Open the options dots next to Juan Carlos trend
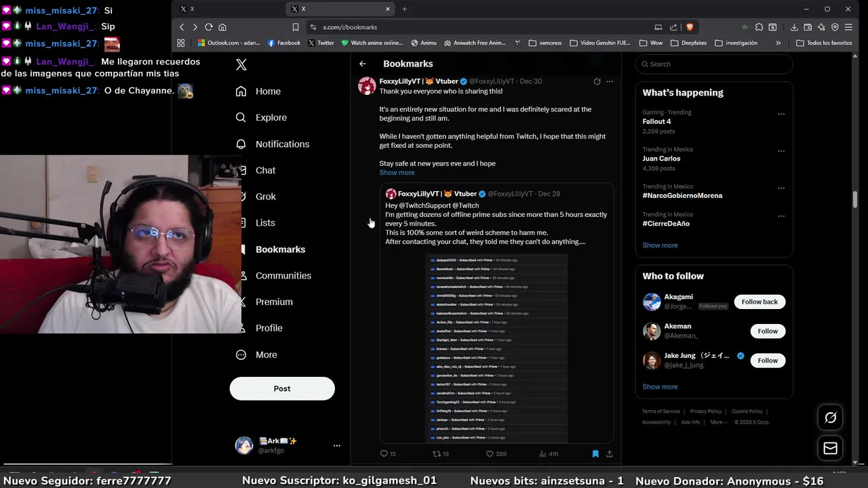Screen dimensions: 868x488 pyautogui.click(x=781, y=151)
